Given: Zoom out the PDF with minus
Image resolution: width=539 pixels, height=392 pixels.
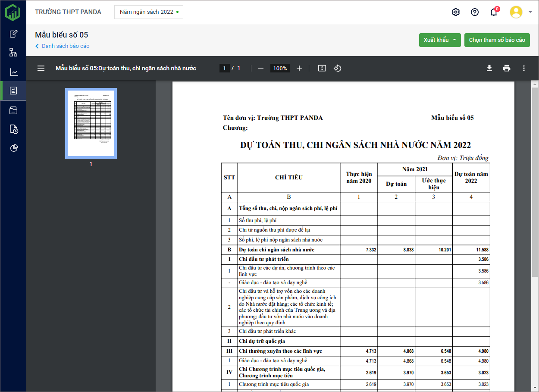Looking at the screenshot, I should point(261,68).
